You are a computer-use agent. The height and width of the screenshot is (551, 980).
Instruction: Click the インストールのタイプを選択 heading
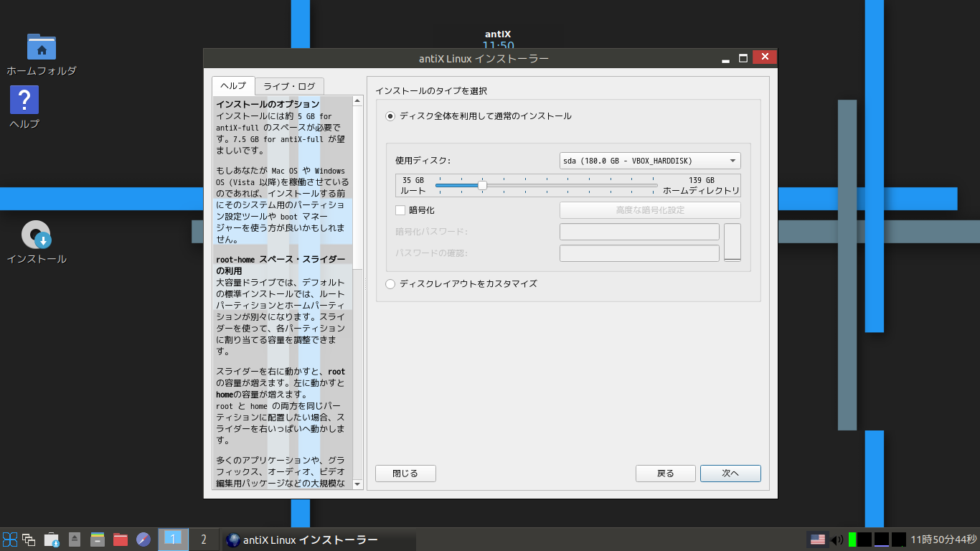coord(431,91)
